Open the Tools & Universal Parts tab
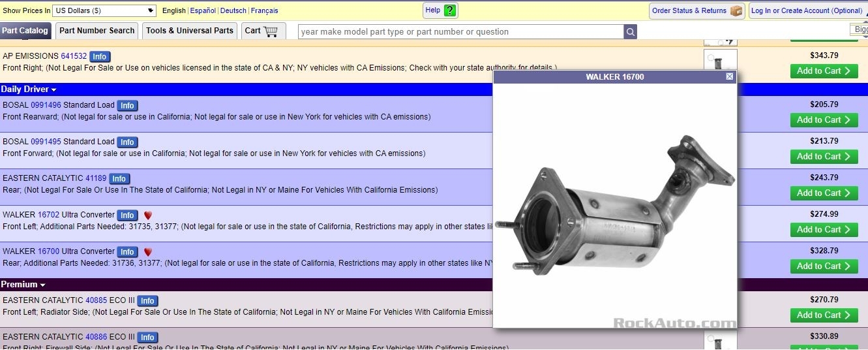This screenshot has height=350, width=868. [190, 31]
